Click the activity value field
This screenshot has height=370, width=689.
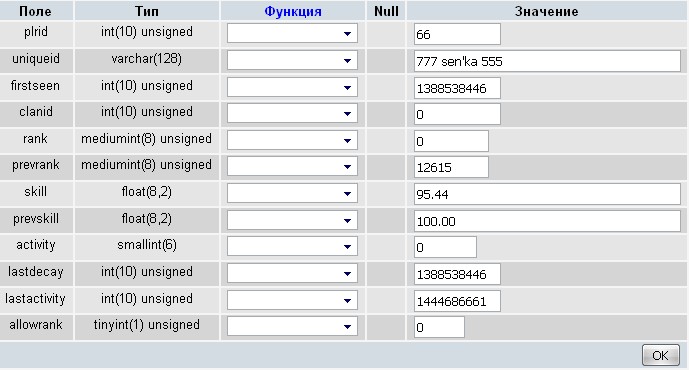(x=445, y=247)
